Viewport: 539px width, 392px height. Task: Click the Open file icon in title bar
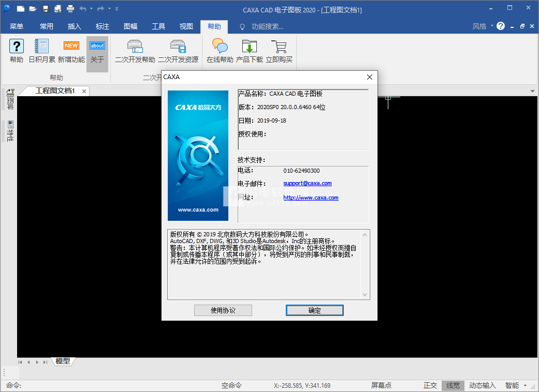33,9
